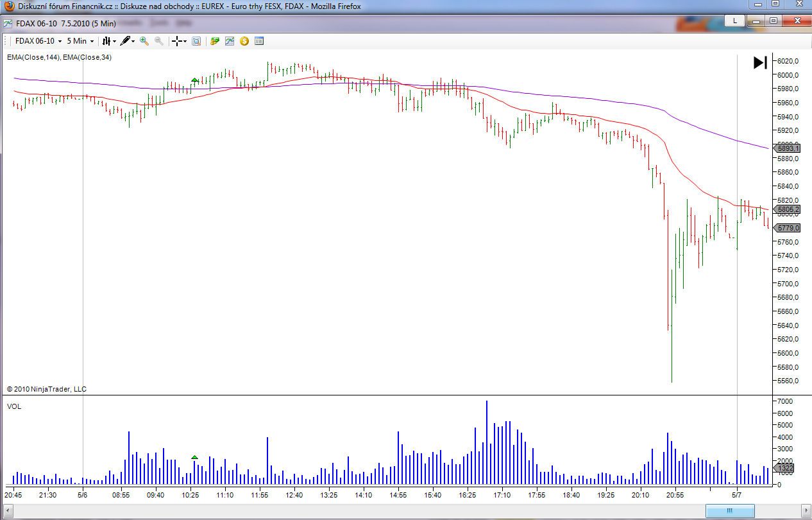Open the chart style bars dropdown
Viewport: 812px width, 520px height.
tap(109, 41)
